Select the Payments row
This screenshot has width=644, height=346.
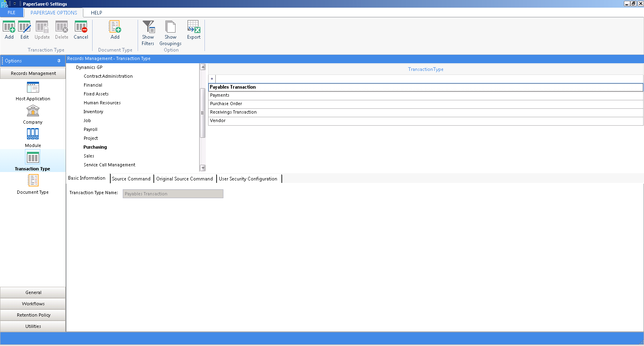pyautogui.click(x=426, y=95)
